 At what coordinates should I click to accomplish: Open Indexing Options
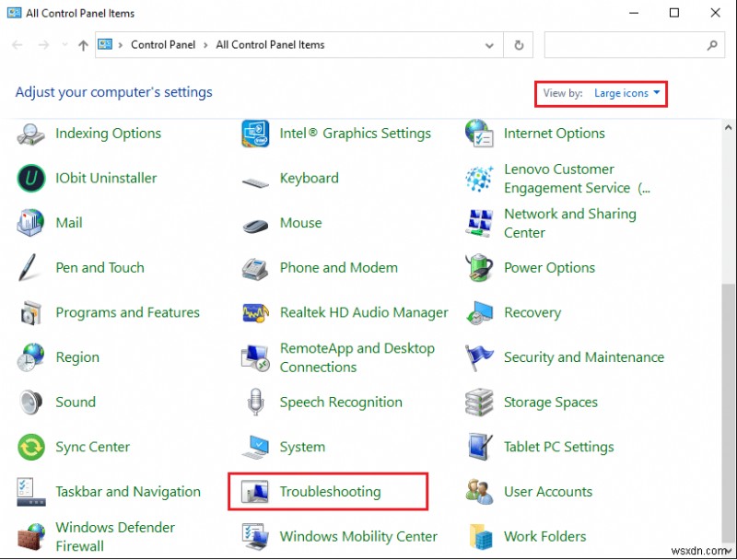(x=108, y=134)
